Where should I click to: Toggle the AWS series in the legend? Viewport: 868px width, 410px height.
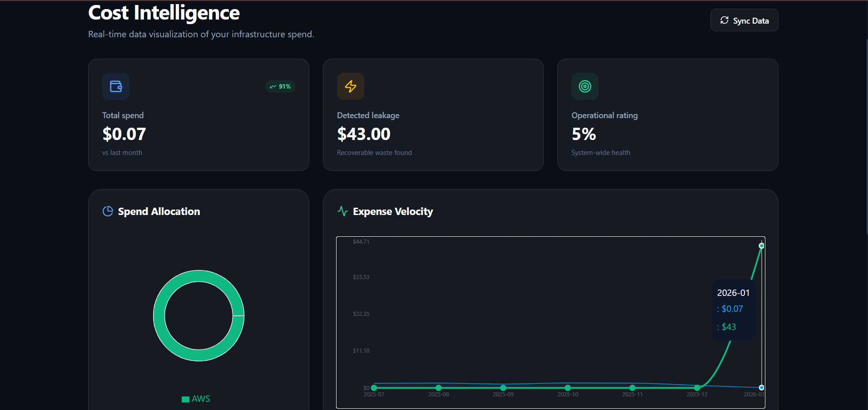point(195,399)
